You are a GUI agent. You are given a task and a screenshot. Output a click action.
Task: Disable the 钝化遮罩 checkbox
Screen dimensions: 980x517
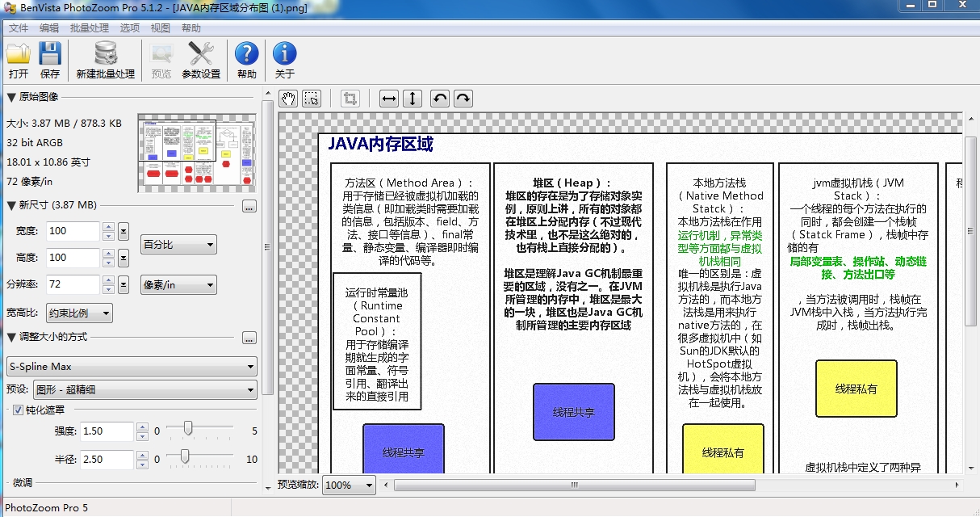point(18,410)
